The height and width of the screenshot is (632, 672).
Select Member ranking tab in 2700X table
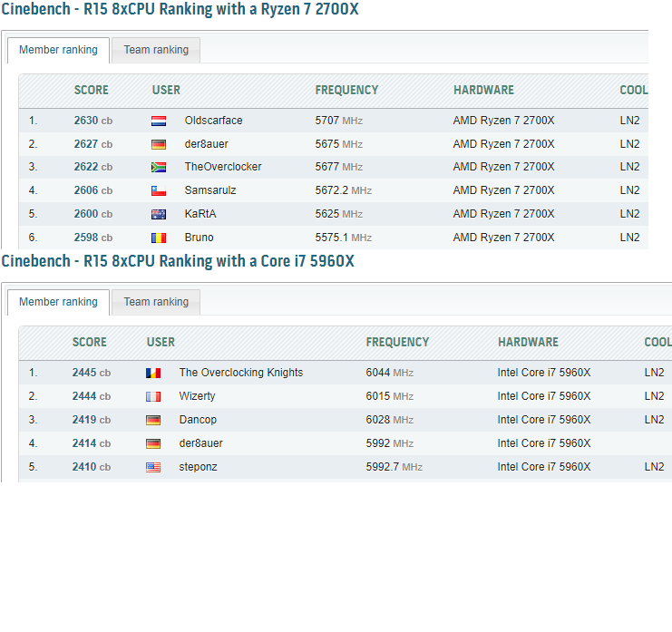[58, 50]
